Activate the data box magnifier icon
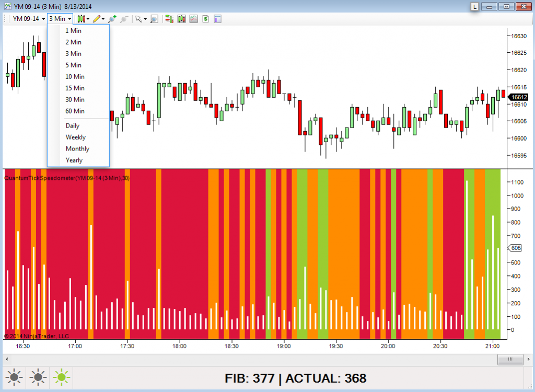Viewport: 535px width, 392px height. tap(154, 19)
